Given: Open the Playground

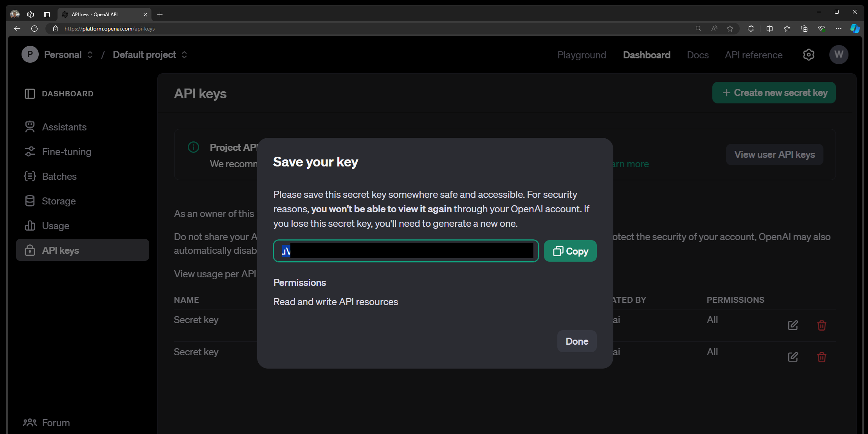Looking at the screenshot, I should pyautogui.click(x=582, y=55).
